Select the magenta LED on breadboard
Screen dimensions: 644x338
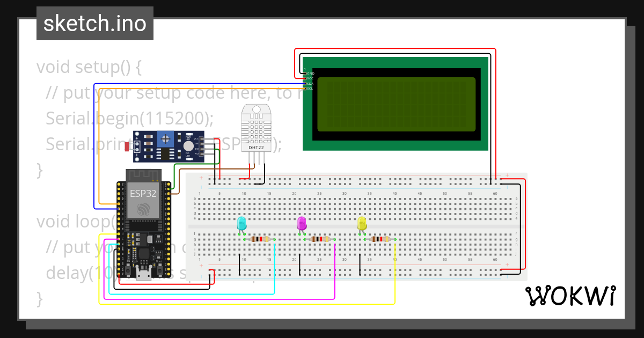[302, 223]
